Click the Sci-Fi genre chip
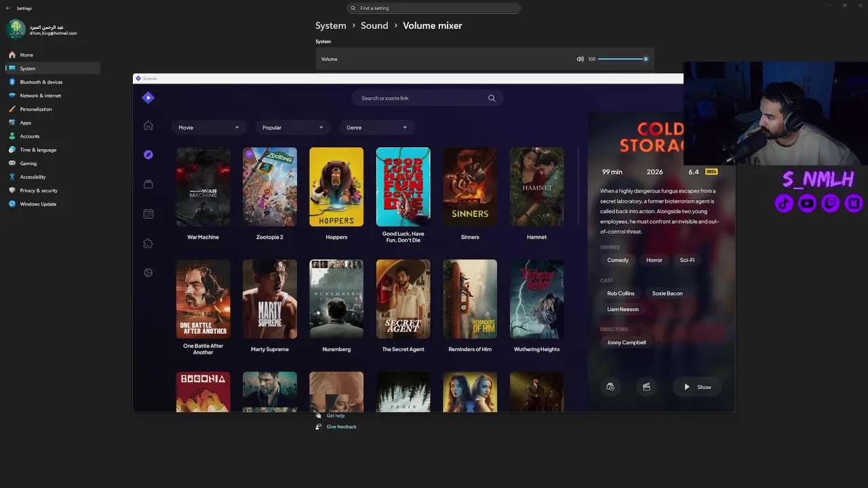The width and height of the screenshot is (868, 488). [687, 260]
